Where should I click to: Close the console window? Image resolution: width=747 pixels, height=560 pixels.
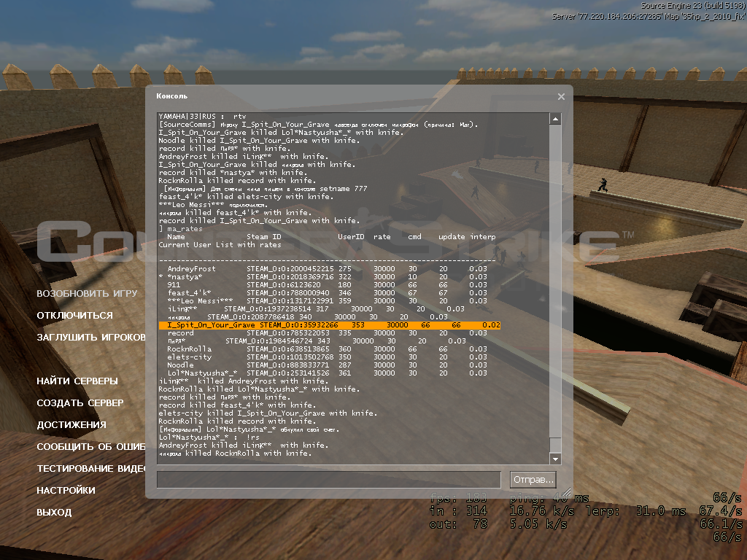tap(561, 97)
